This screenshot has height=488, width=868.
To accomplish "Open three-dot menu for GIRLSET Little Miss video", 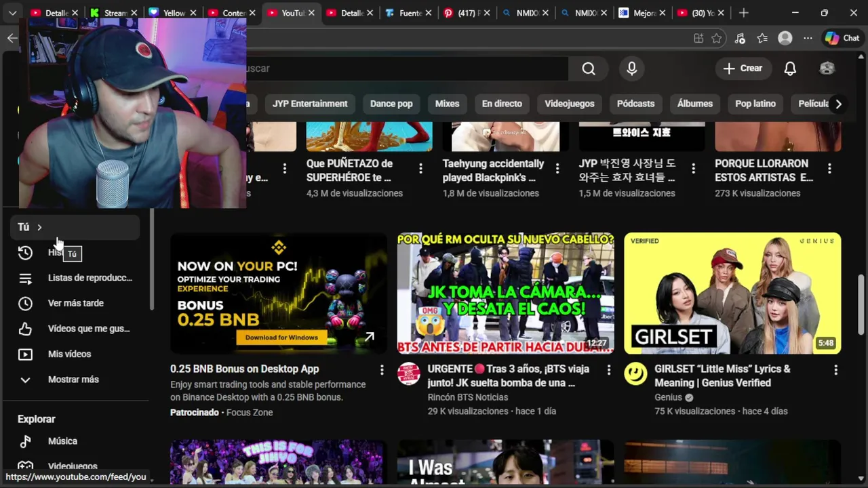I will 835,370.
